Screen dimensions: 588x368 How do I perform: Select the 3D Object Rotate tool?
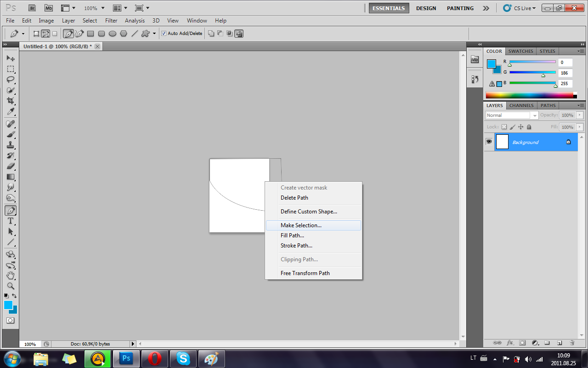11,254
